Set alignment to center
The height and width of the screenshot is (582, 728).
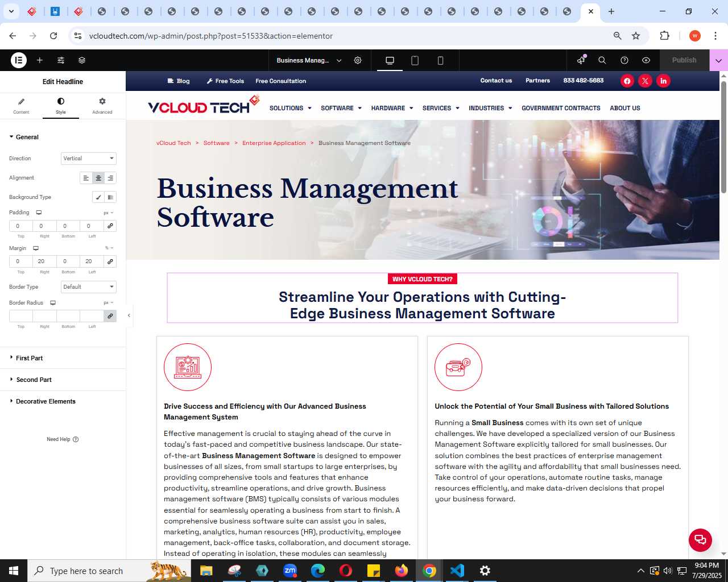[98, 178]
